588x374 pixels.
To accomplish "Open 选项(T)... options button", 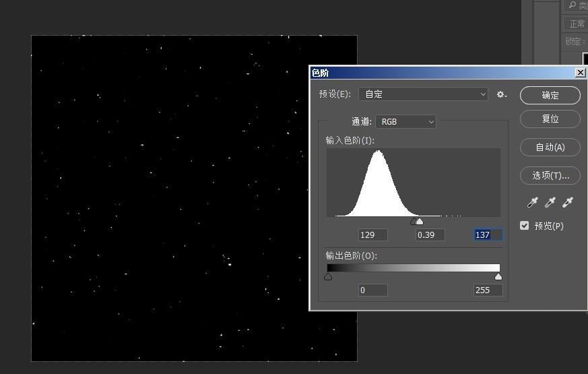I will tap(550, 175).
